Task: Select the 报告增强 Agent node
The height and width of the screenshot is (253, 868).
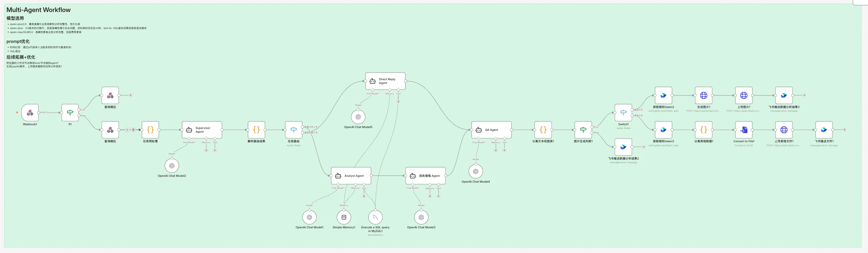Action: 426,176
